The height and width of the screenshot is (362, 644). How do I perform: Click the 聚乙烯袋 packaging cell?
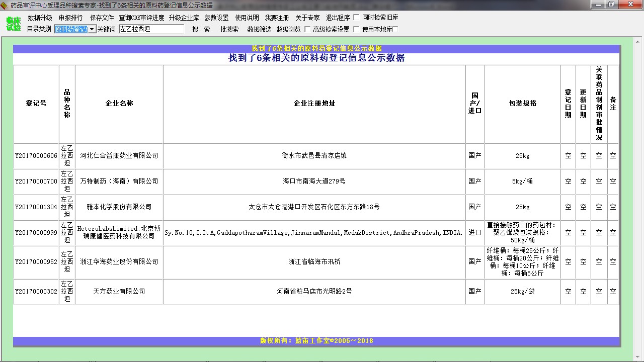click(523, 233)
